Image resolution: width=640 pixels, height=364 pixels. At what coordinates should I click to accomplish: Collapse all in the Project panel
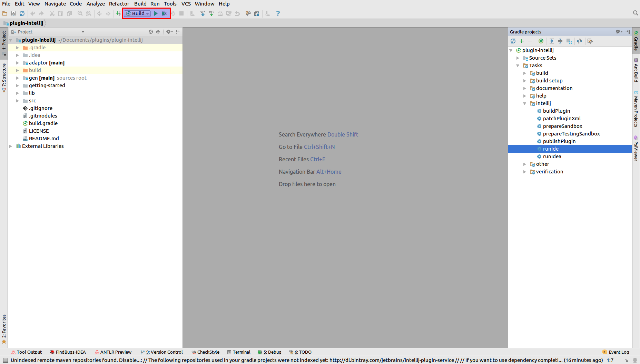tap(158, 32)
